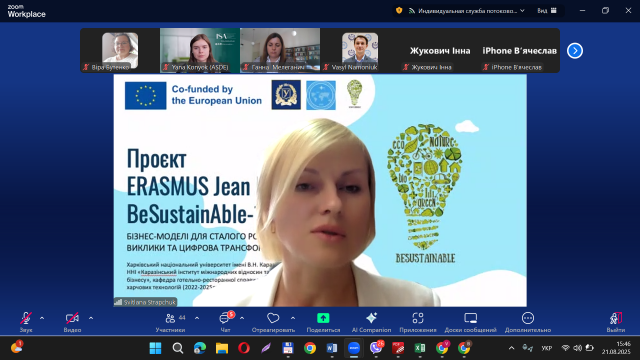The image size is (640, 360).
Task: Leave the meeting with Выйти
Action: pyautogui.click(x=616, y=321)
